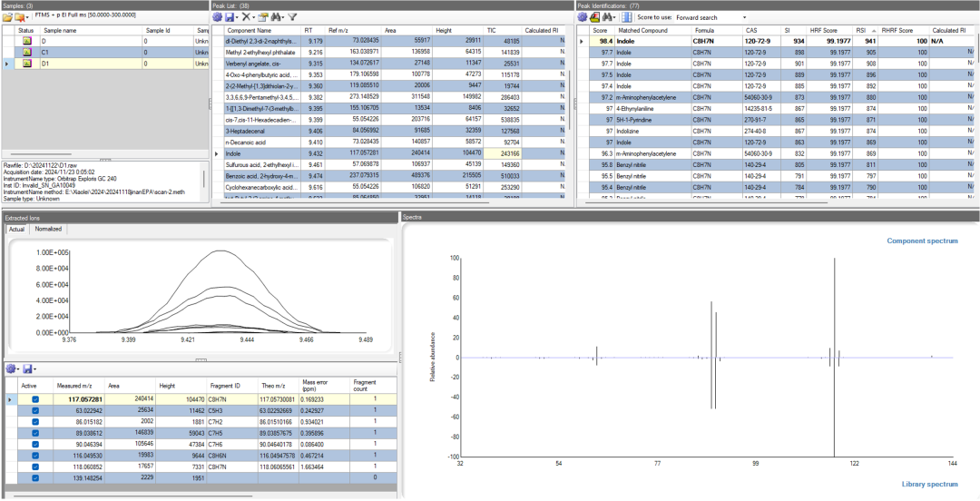Click the save disk icon in Peak List toolbar

click(x=231, y=17)
